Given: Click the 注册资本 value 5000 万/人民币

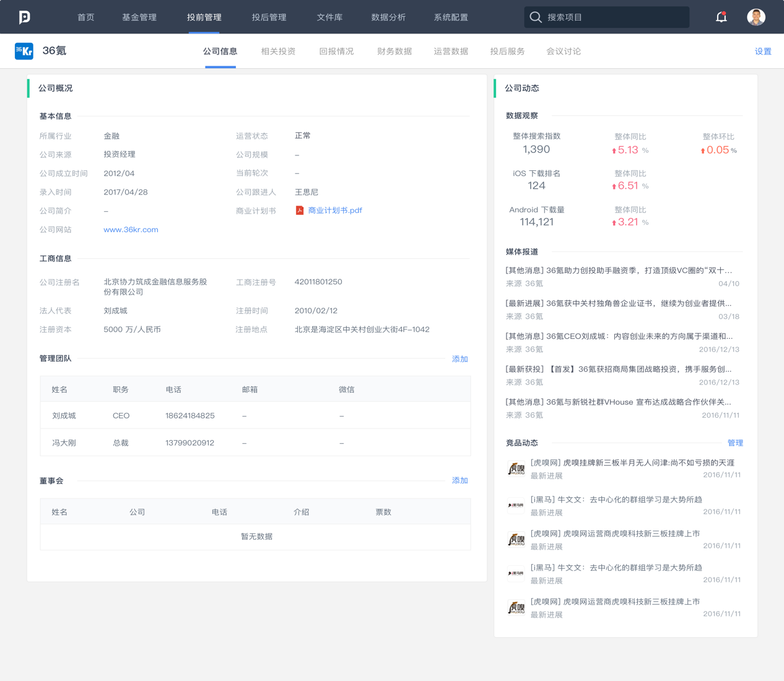Looking at the screenshot, I should pyautogui.click(x=133, y=329).
